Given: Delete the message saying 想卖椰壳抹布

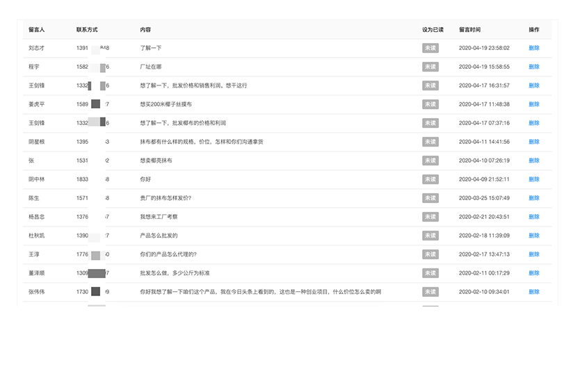Looking at the screenshot, I should [x=533, y=161].
